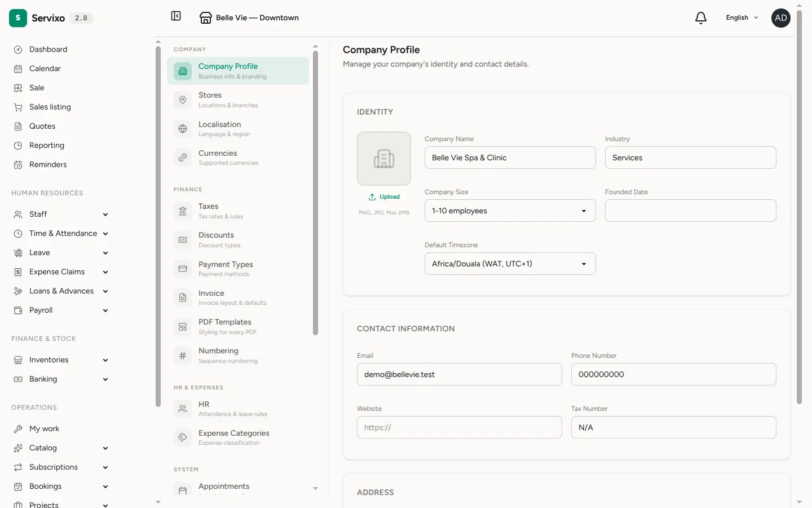
Task: Click the Reporting pie chart icon
Action: (18, 146)
